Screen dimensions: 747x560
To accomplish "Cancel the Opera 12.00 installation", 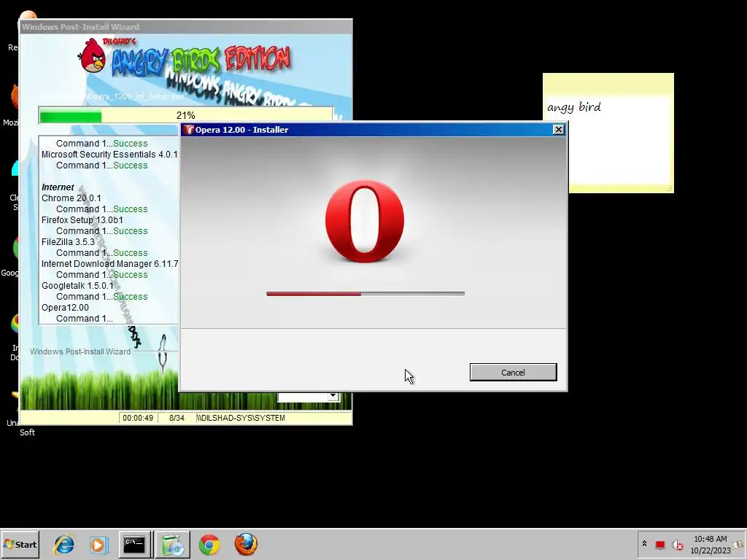I will [513, 373].
